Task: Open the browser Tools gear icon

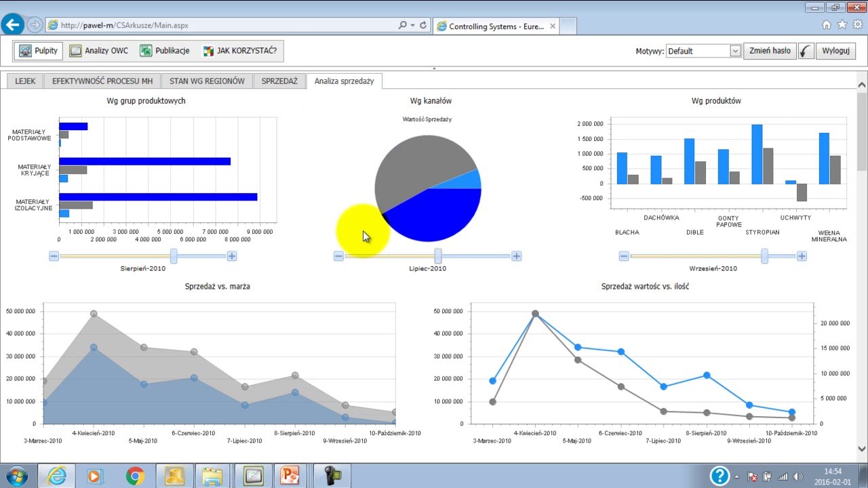Action: [x=858, y=25]
